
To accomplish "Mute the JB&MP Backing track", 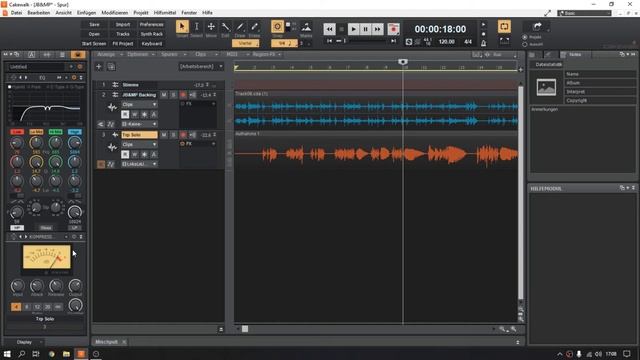I will pos(164,95).
